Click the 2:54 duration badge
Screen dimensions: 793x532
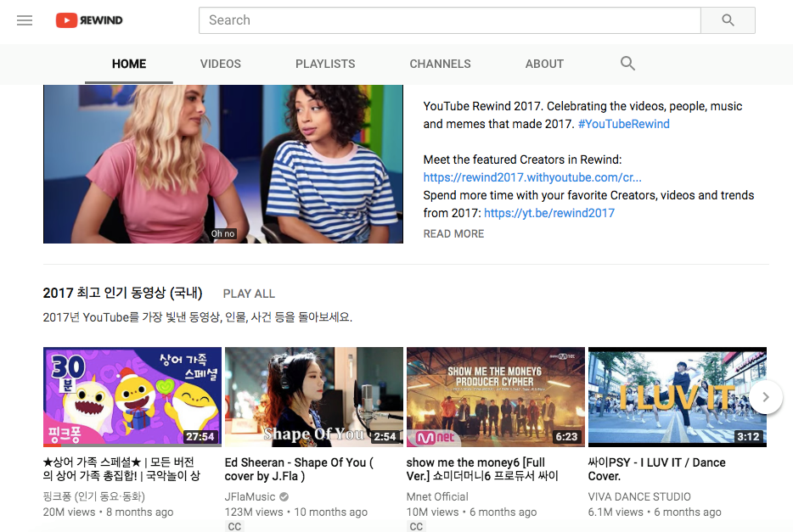coord(385,436)
